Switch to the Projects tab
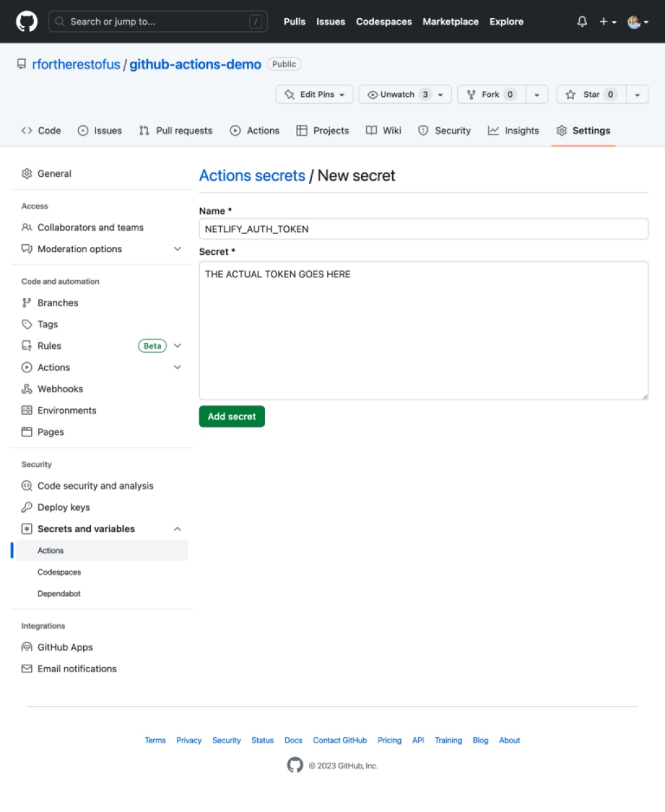The width and height of the screenshot is (665, 812). (323, 131)
